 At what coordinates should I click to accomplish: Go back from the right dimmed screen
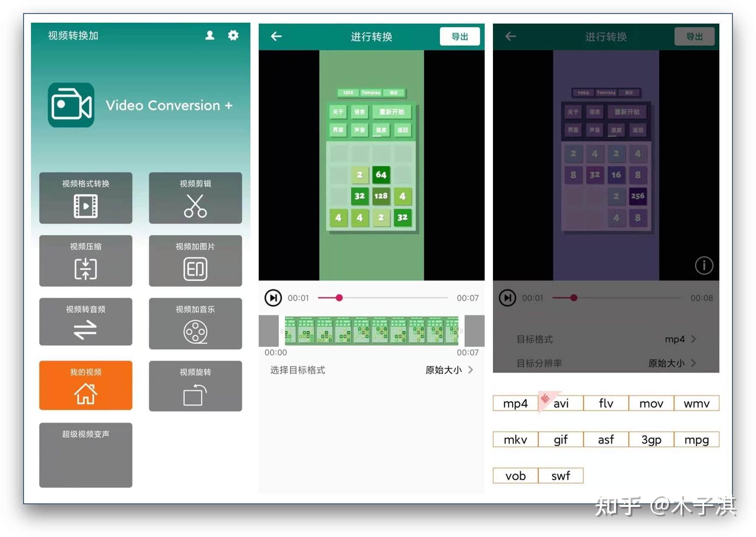(510, 36)
